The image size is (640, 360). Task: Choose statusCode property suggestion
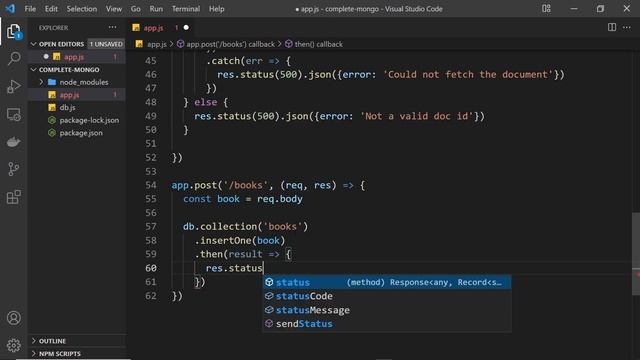click(x=387, y=296)
